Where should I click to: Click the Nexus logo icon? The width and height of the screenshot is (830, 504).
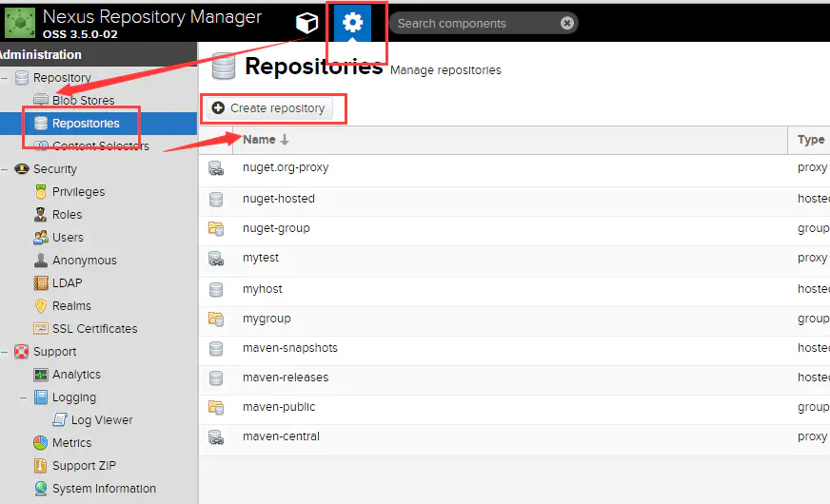pyautogui.click(x=20, y=23)
